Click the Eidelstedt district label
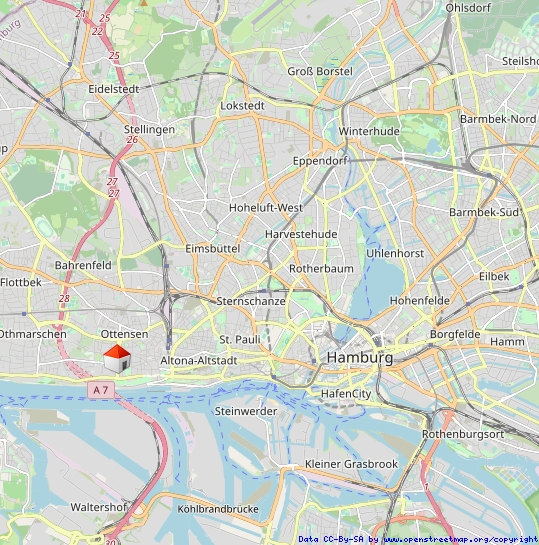Screen dimensions: 539x545 (114, 89)
